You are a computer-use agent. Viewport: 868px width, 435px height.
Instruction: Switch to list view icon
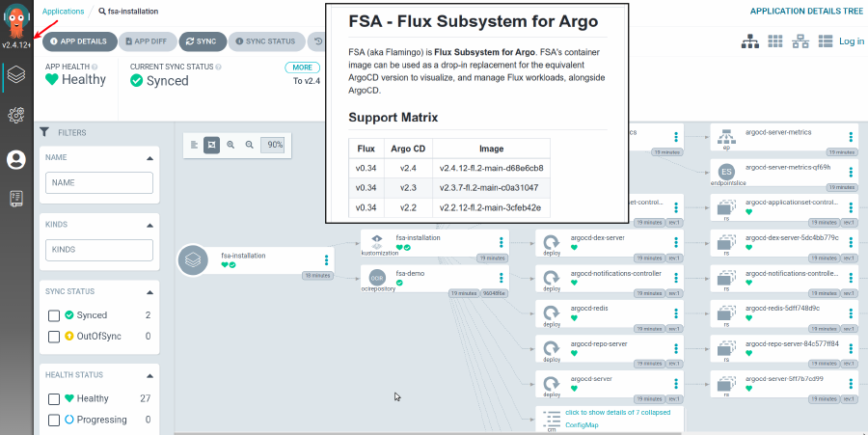824,41
